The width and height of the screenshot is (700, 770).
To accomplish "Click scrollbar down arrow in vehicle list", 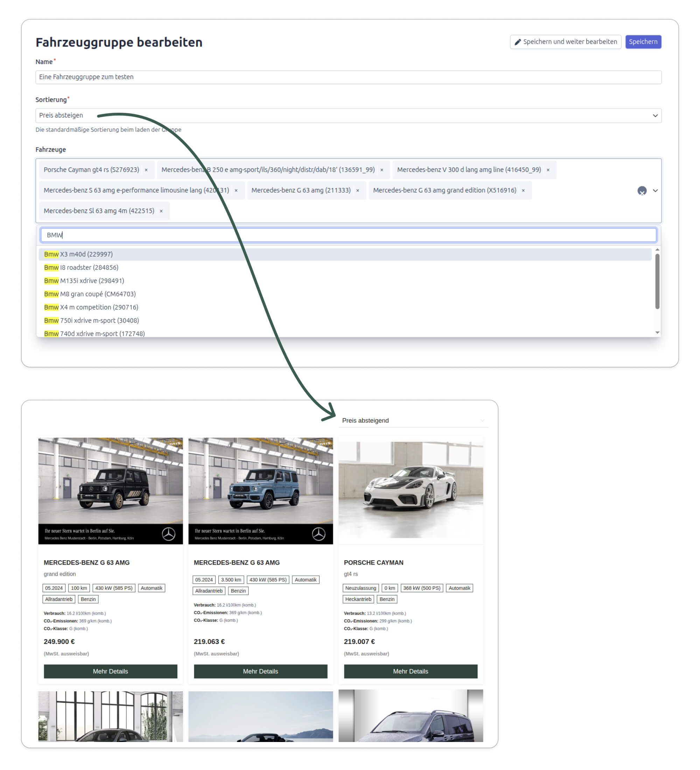I will click(x=657, y=332).
